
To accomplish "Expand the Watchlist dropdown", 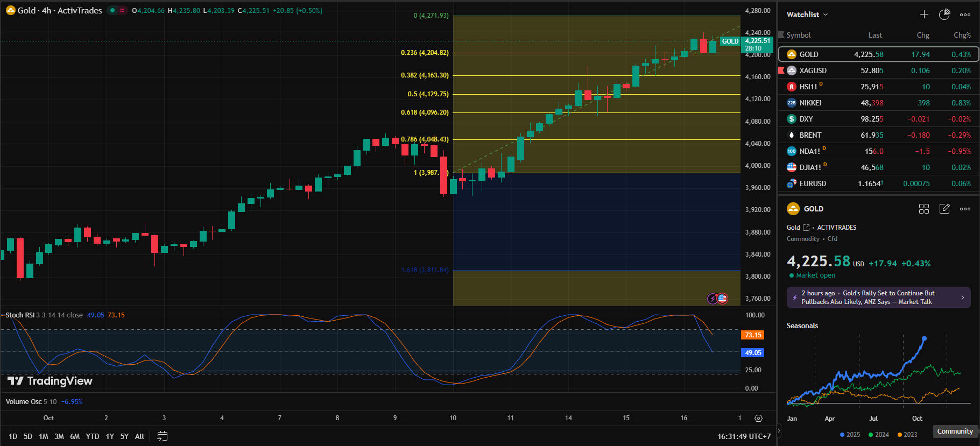I will coord(807,15).
